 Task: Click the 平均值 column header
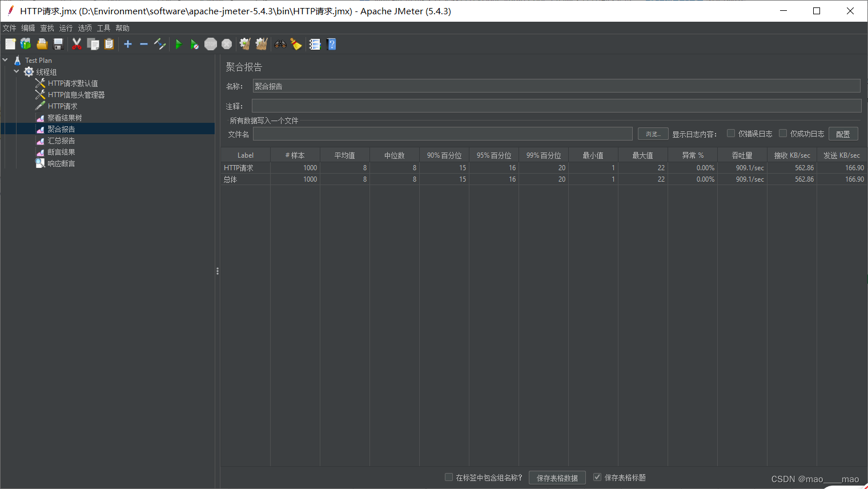(x=345, y=155)
